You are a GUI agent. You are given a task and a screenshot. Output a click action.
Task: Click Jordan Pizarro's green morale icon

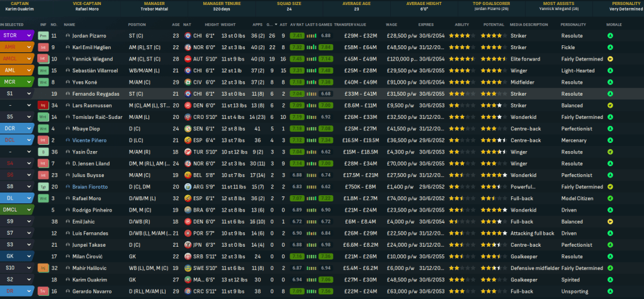610,36
